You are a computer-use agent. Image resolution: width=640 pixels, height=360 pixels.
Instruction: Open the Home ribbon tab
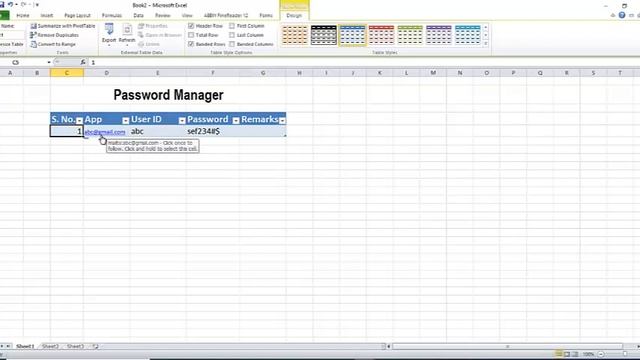point(23,16)
